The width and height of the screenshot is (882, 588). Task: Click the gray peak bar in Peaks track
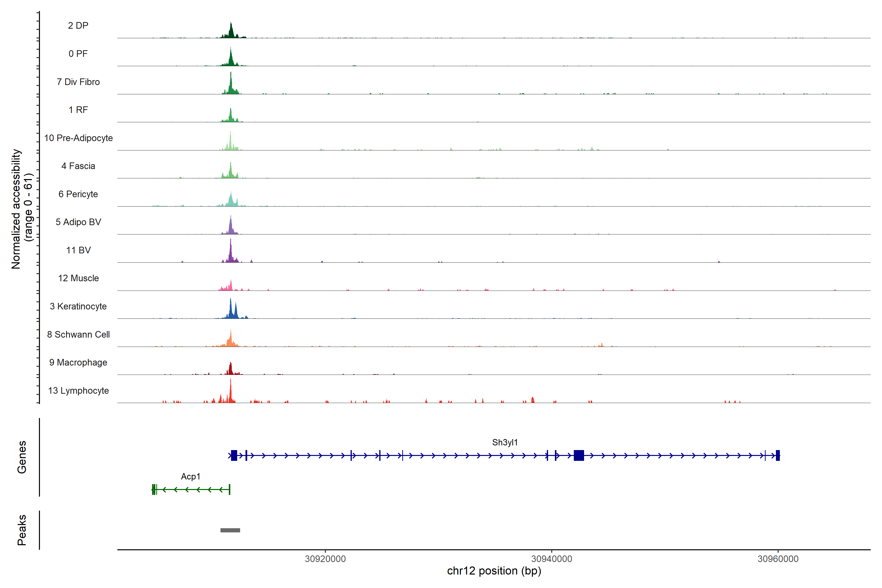pos(230,530)
